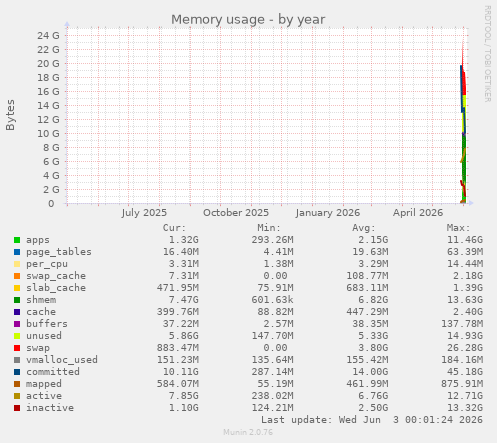Click committed max value 45.18G

(x=465, y=372)
